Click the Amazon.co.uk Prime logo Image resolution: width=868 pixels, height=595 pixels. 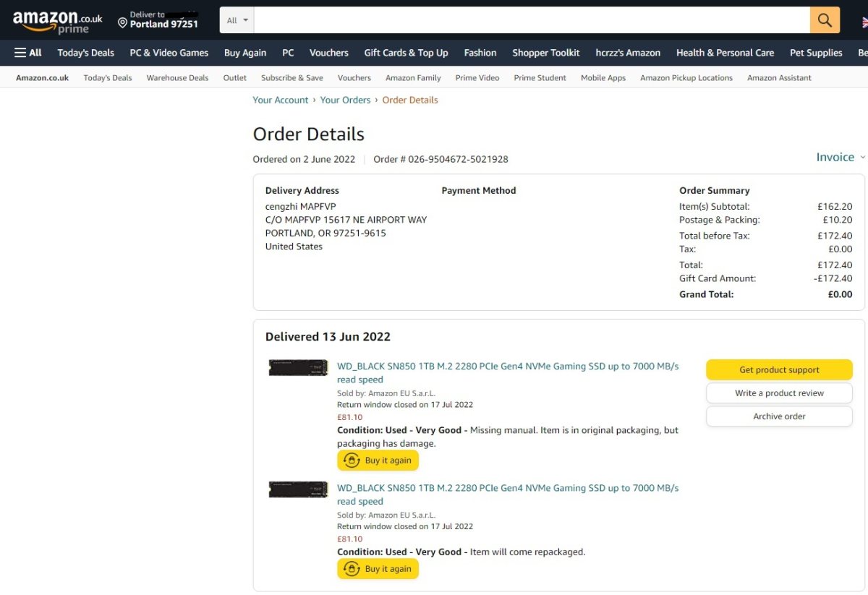coord(57,21)
